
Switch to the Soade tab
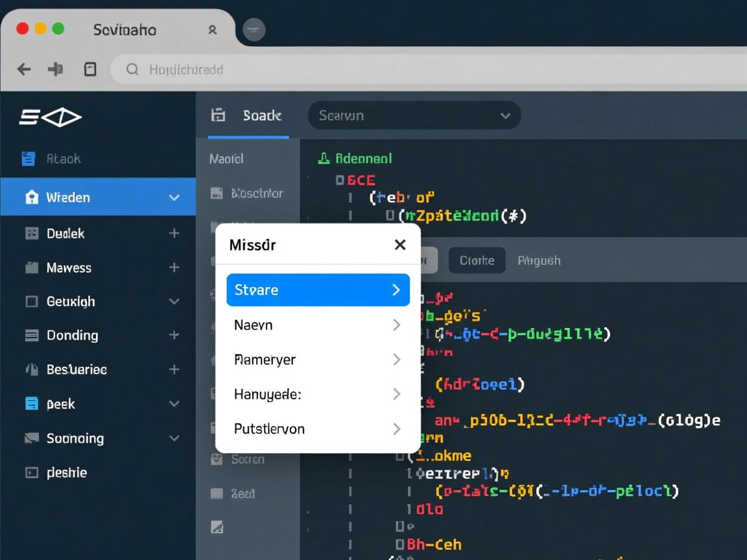[x=248, y=116]
